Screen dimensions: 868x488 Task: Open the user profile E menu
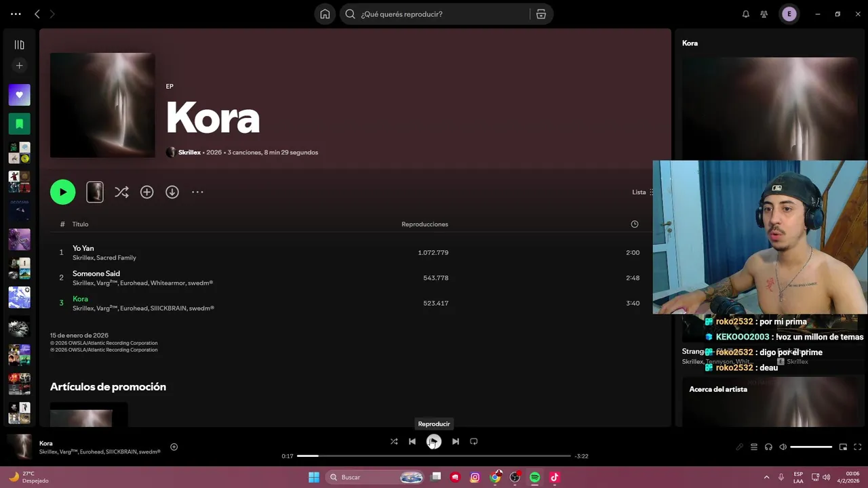click(x=789, y=14)
